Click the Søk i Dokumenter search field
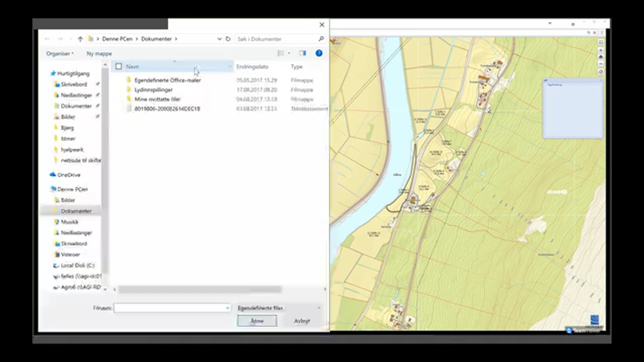Screen dimensions: 644x362 tap(277, 39)
